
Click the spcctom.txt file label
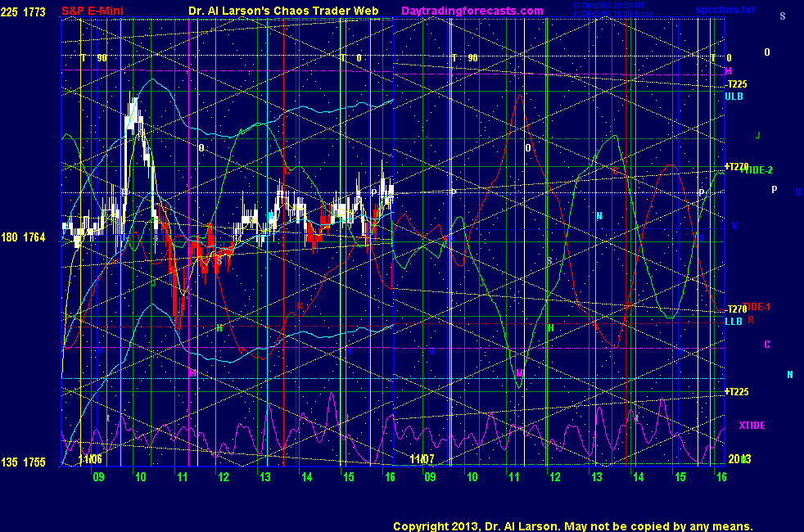725,10
